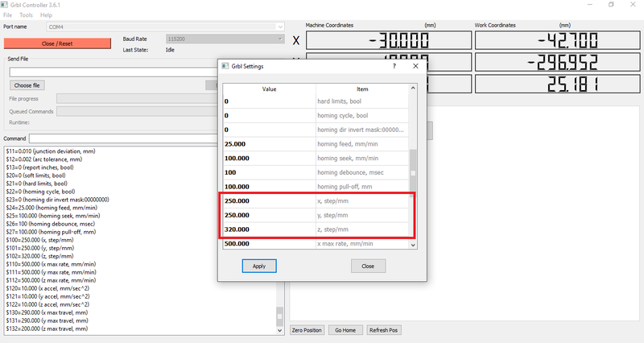644x343 pixels.
Task: Select the homing feed value 25.000
Action: [x=270, y=144]
